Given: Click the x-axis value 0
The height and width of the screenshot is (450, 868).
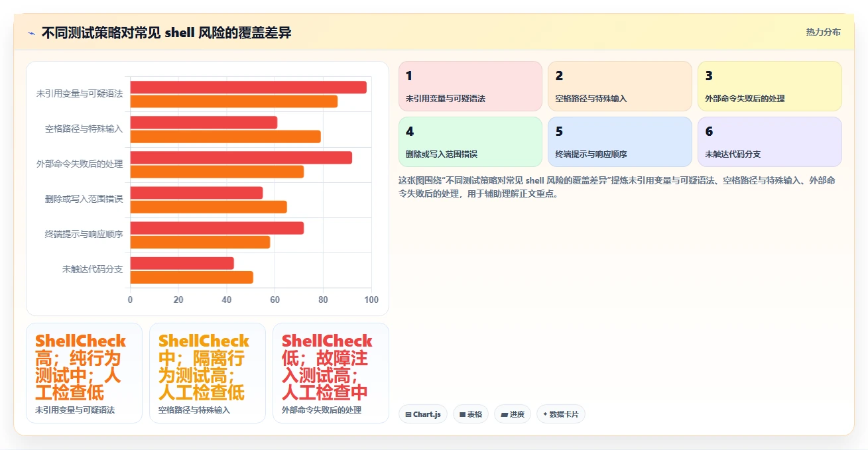Looking at the screenshot, I should (x=130, y=300).
